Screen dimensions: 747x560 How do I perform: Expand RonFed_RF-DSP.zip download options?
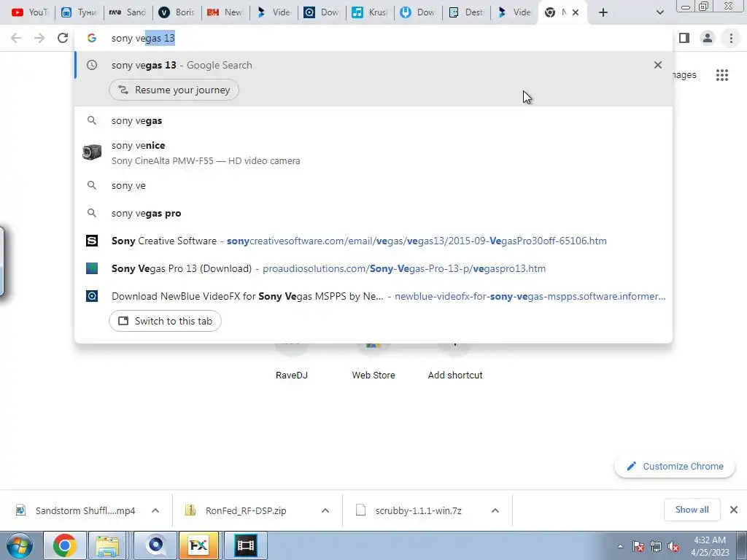[x=325, y=510]
